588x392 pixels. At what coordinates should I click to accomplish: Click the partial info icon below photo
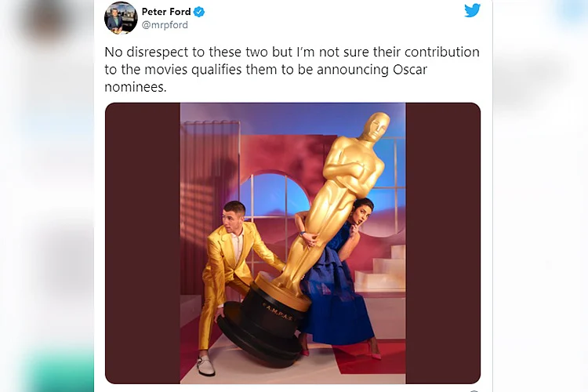(x=474, y=390)
